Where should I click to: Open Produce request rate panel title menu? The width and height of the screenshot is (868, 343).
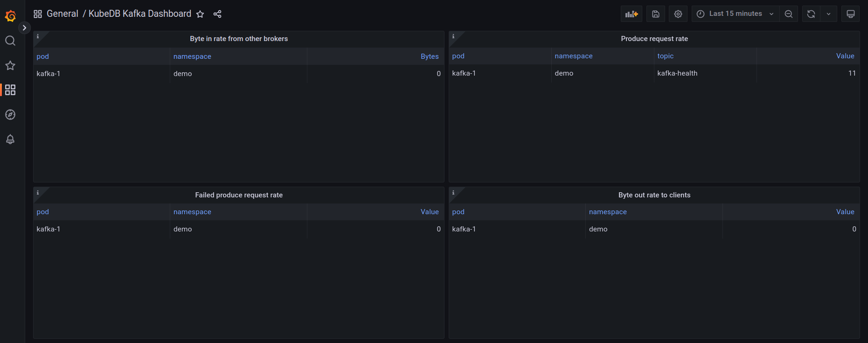(654, 39)
